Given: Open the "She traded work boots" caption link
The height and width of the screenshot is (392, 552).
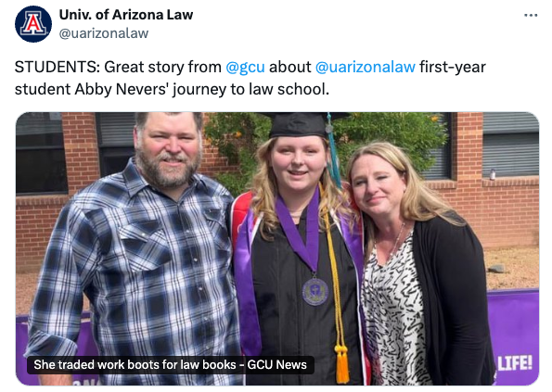Looking at the screenshot, I should tap(171, 364).
